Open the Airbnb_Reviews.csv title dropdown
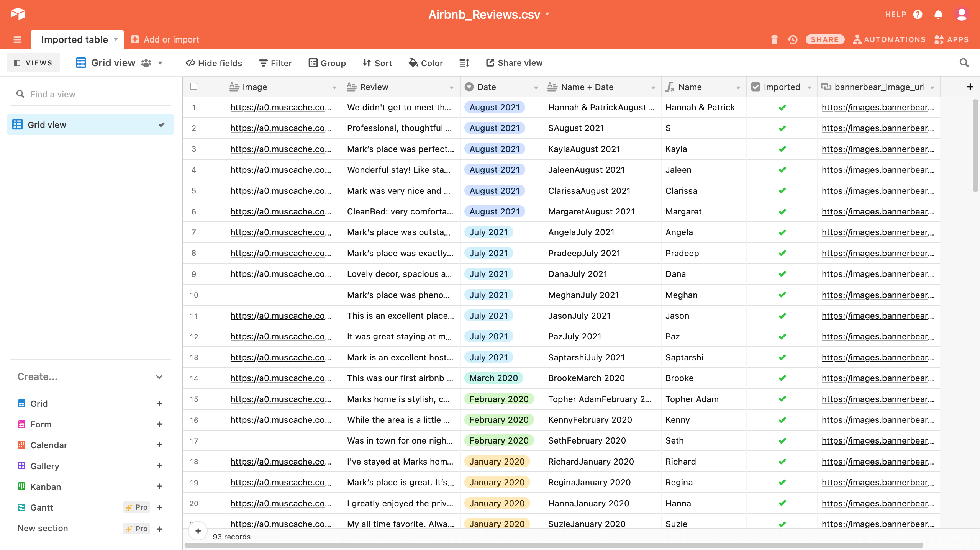 [x=547, y=14]
